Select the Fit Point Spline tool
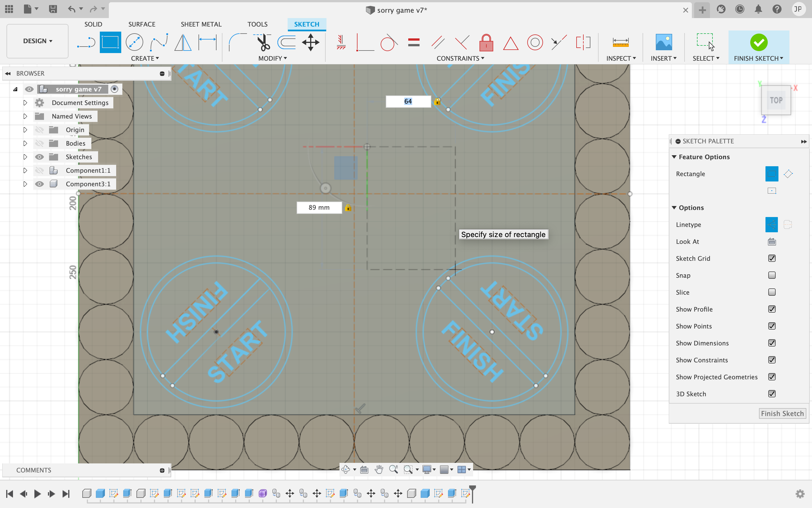Viewport: 812px width, 508px height. 159,43
